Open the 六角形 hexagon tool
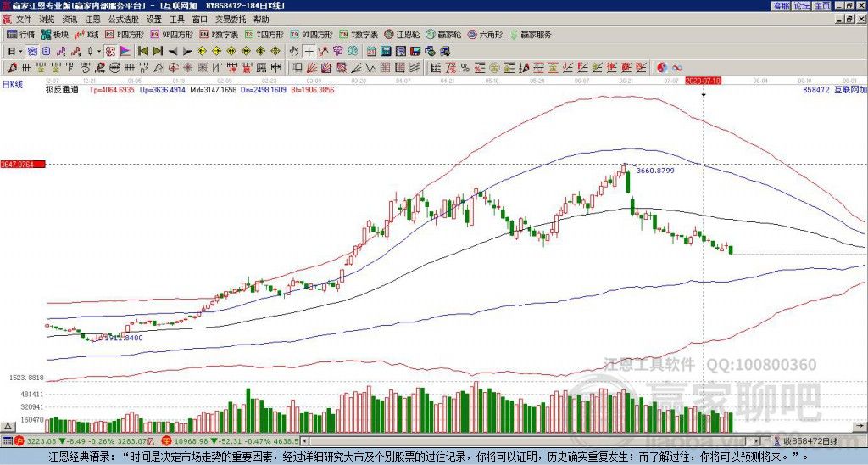Image resolution: width=868 pixels, height=465 pixels. (485, 35)
